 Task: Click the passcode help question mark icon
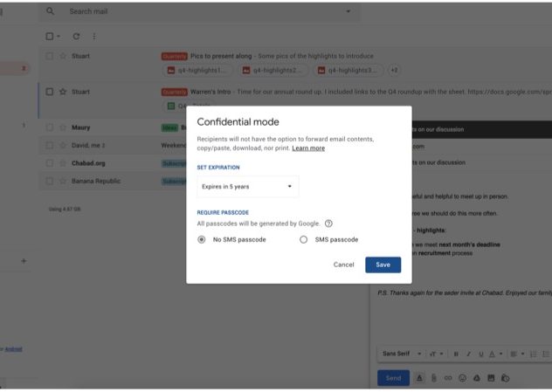click(328, 224)
